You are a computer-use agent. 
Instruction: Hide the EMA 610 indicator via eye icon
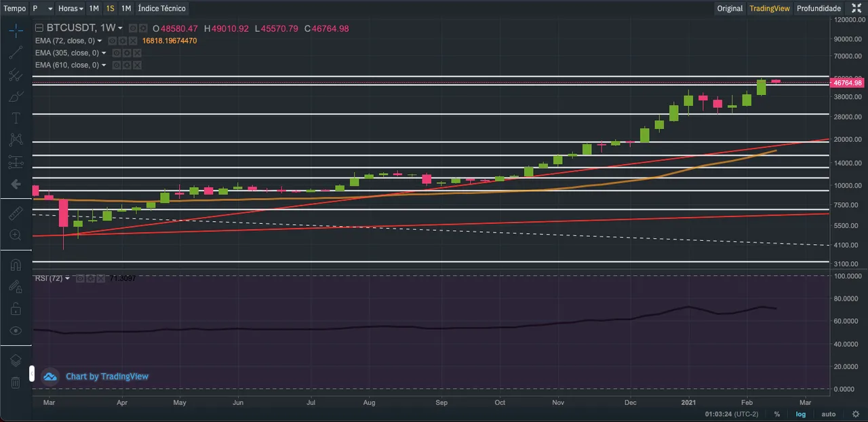[117, 65]
